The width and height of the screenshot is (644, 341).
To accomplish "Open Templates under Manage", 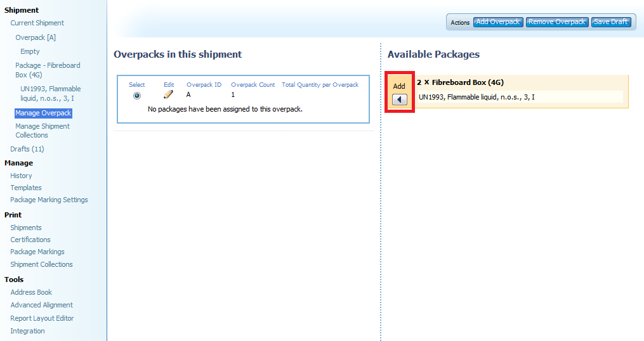I will click(26, 188).
